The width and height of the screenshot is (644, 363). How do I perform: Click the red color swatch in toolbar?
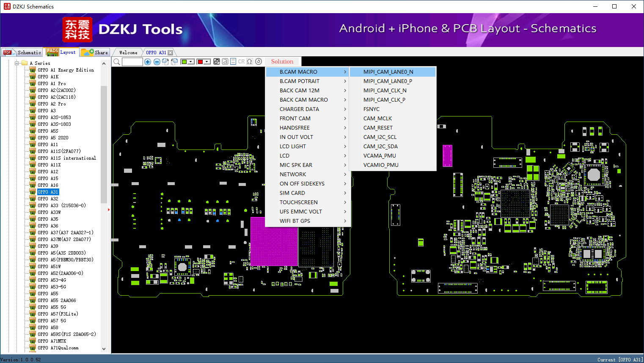(x=200, y=62)
